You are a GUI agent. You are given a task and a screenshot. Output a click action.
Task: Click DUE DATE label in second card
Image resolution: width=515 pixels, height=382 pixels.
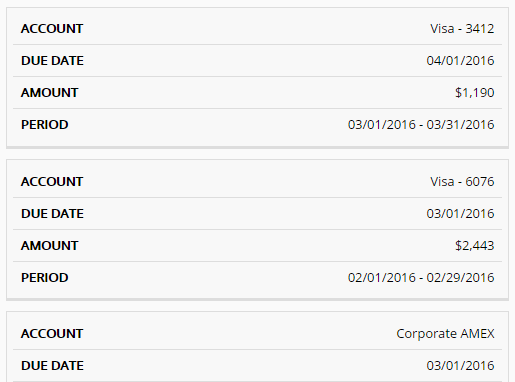(52, 214)
